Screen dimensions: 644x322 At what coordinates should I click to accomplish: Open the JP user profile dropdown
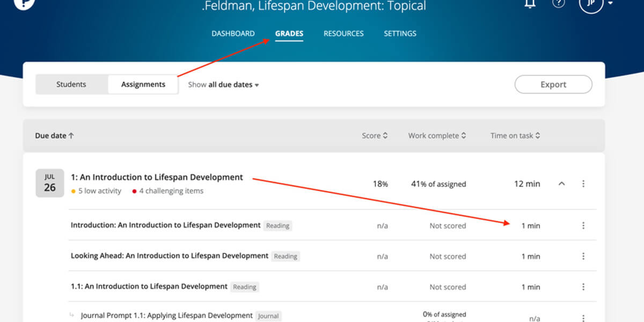(596, 4)
